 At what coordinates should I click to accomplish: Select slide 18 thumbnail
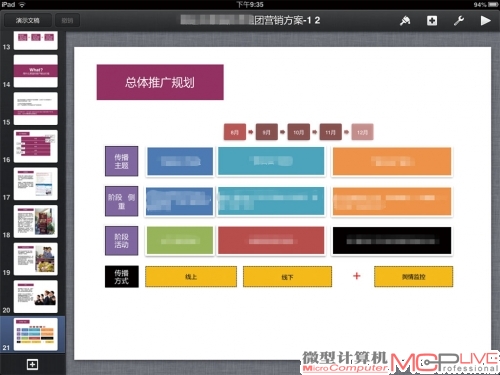click(36, 221)
